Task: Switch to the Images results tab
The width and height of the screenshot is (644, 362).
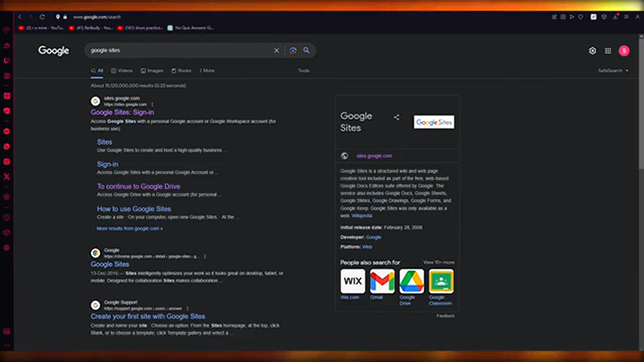Action: tap(152, 70)
